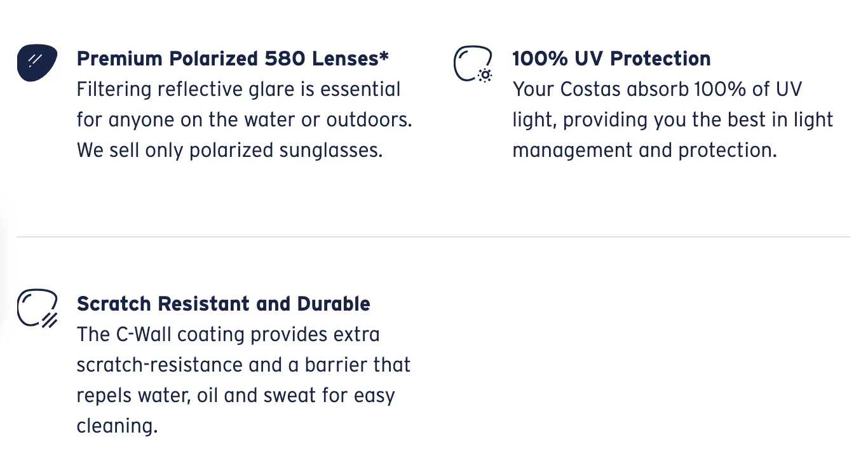Click the 'repels water, oil and sweat' line
Image resolution: width=868 pixels, height=451 pixels.
[236, 395]
